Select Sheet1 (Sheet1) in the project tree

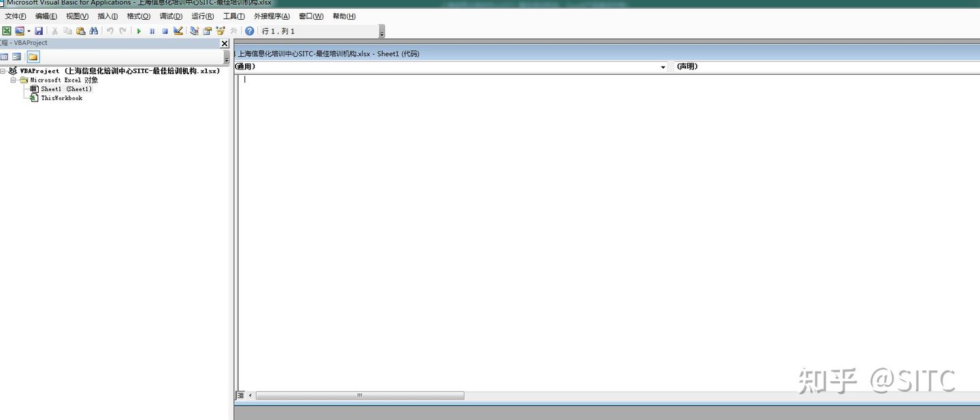pyautogui.click(x=65, y=88)
